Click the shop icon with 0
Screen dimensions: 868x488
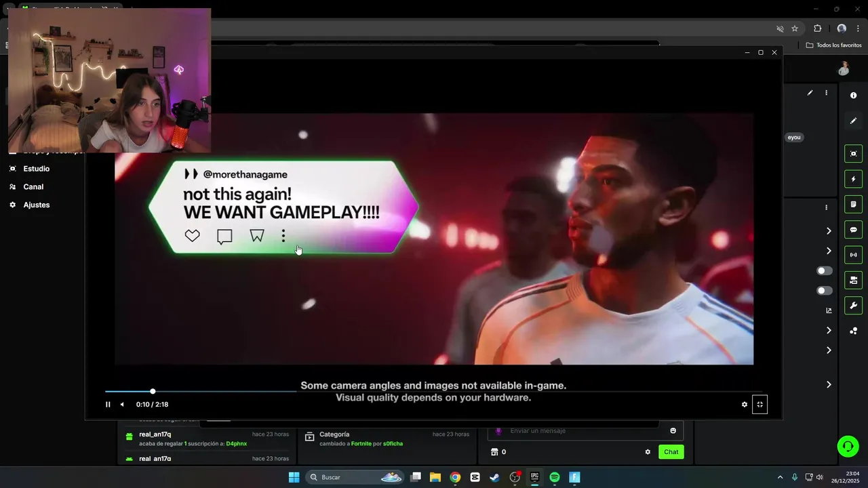point(498,452)
